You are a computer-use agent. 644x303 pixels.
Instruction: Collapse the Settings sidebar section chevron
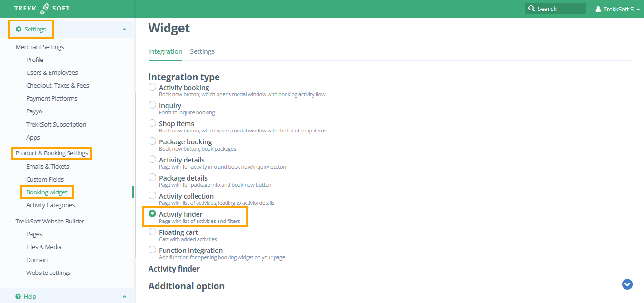coord(124,30)
